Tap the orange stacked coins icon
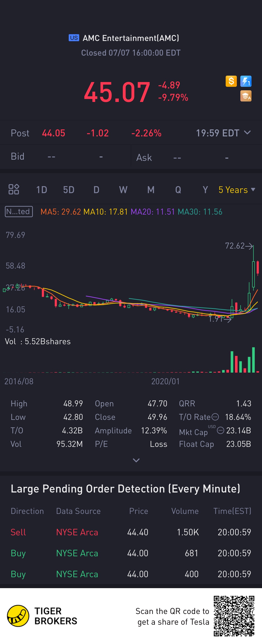 (x=246, y=96)
